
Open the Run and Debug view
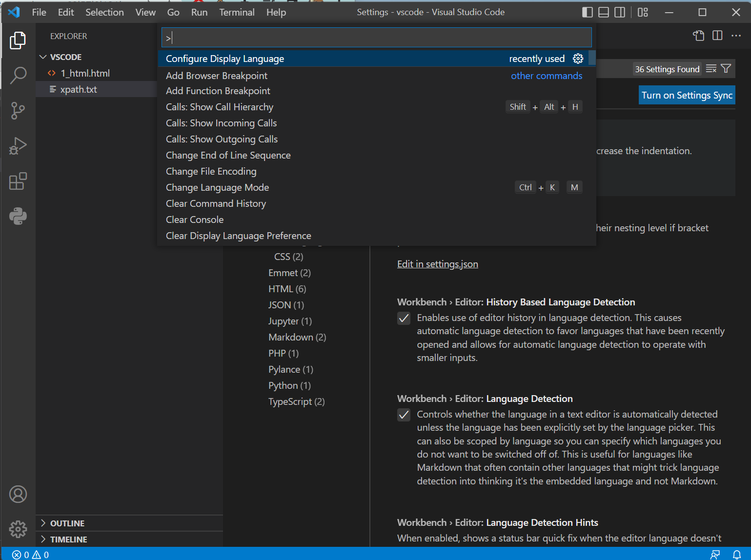pyautogui.click(x=18, y=146)
